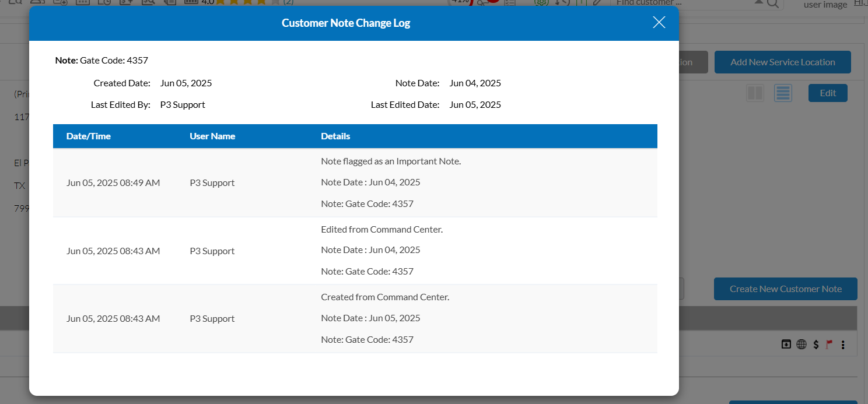Click 'Edited from Command Center.' detail text
868x404 pixels.
pyautogui.click(x=382, y=229)
